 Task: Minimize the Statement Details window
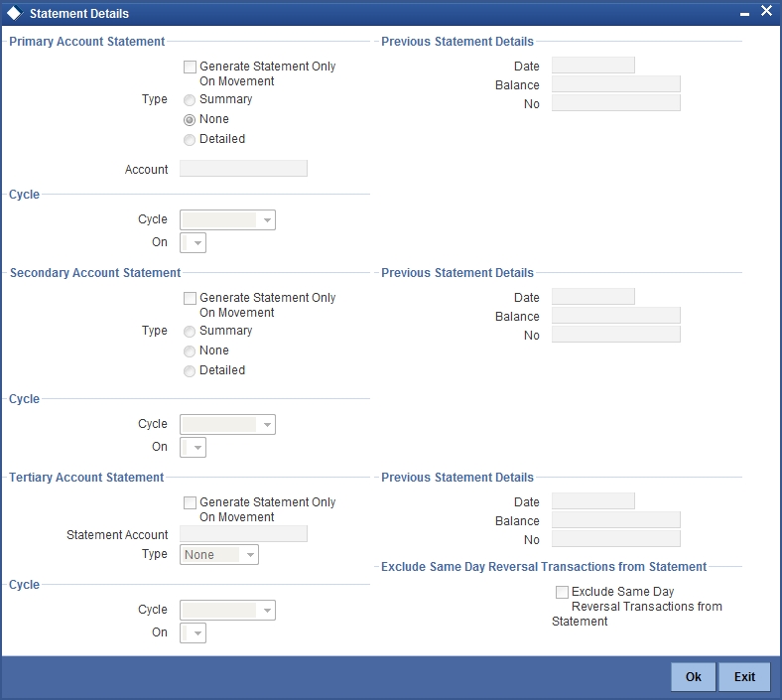tap(744, 15)
